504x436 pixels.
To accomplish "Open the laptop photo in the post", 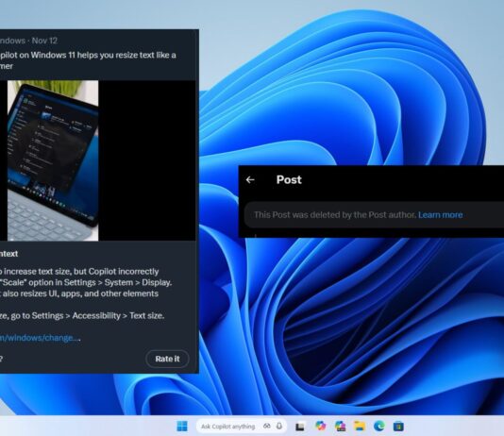I will pyautogui.click(x=53, y=160).
